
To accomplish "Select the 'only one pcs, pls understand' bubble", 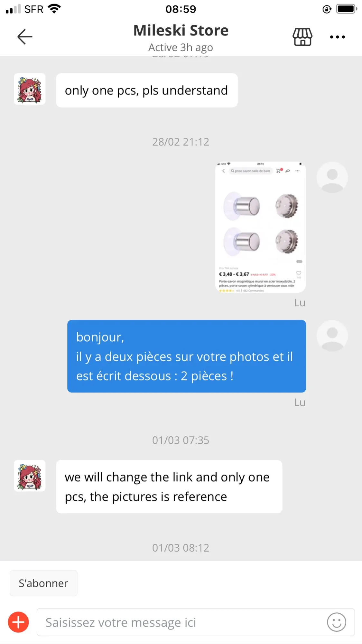I will [x=147, y=90].
